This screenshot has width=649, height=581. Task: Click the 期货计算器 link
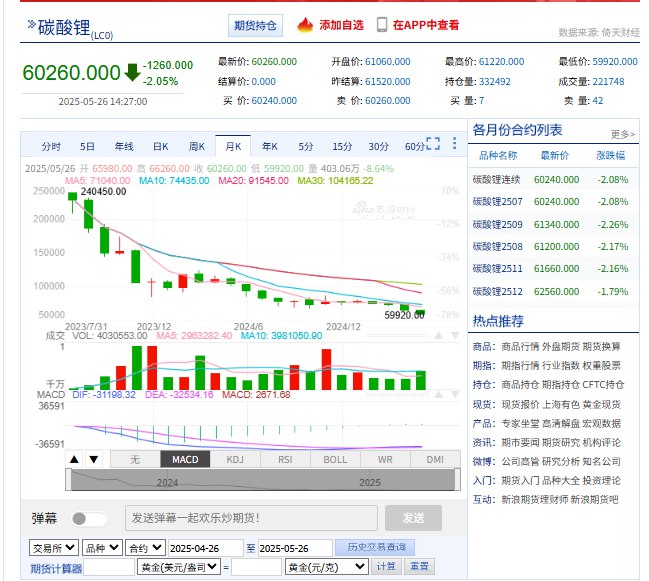[56, 569]
